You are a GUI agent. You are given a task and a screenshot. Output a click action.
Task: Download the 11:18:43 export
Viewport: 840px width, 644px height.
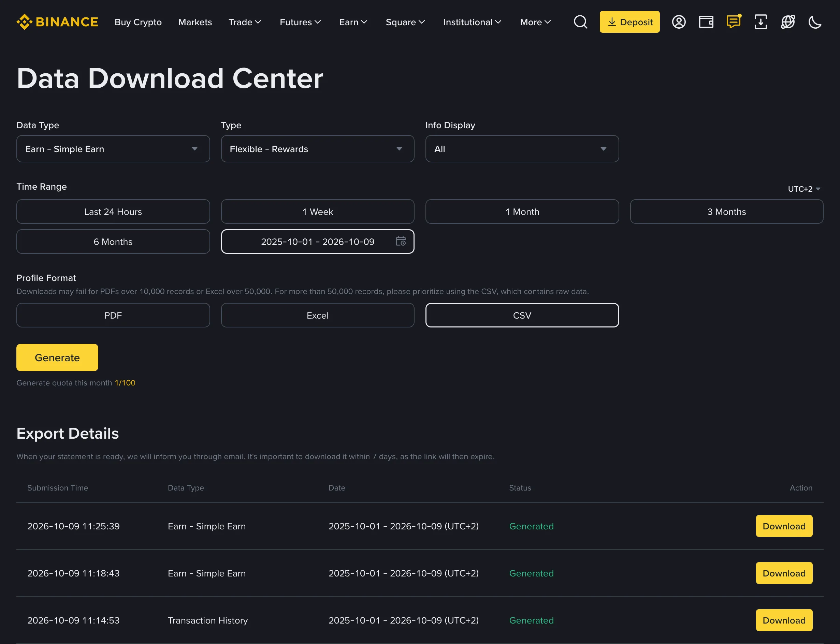(784, 573)
